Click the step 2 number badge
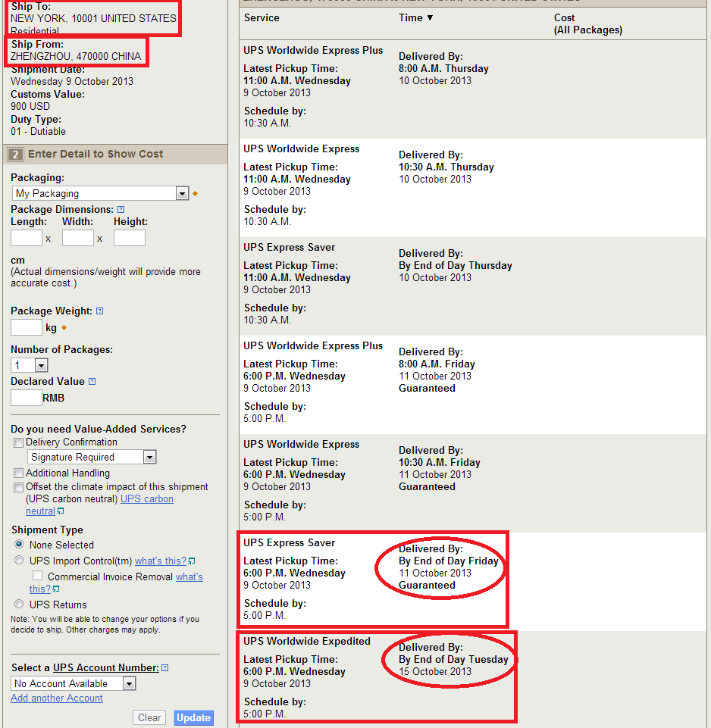The height and width of the screenshot is (728, 711). tap(15, 155)
